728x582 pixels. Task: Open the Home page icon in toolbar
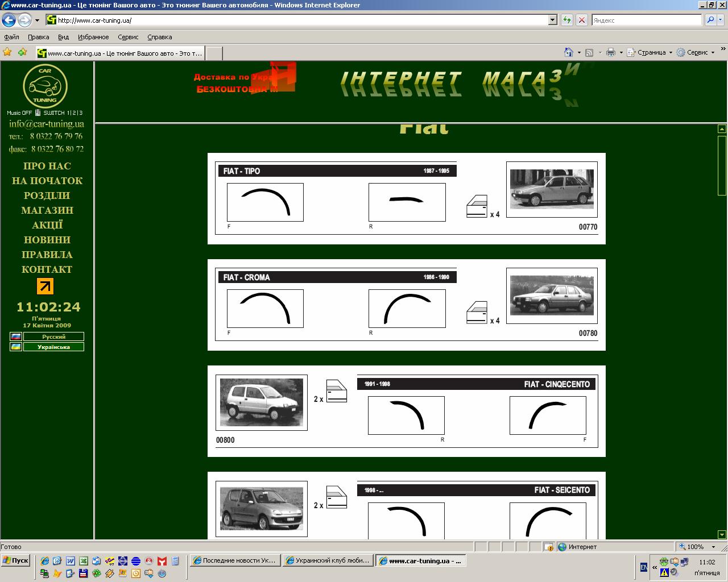(568, 52)
